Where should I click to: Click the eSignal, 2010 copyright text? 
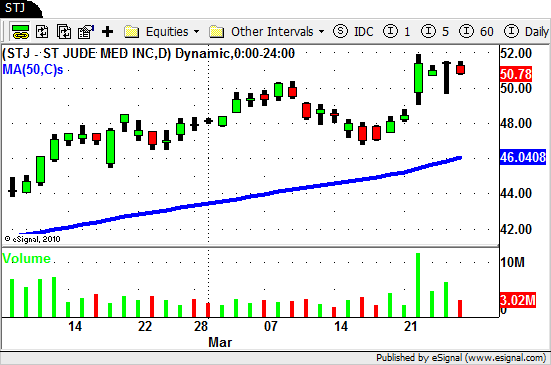[33, 239]
